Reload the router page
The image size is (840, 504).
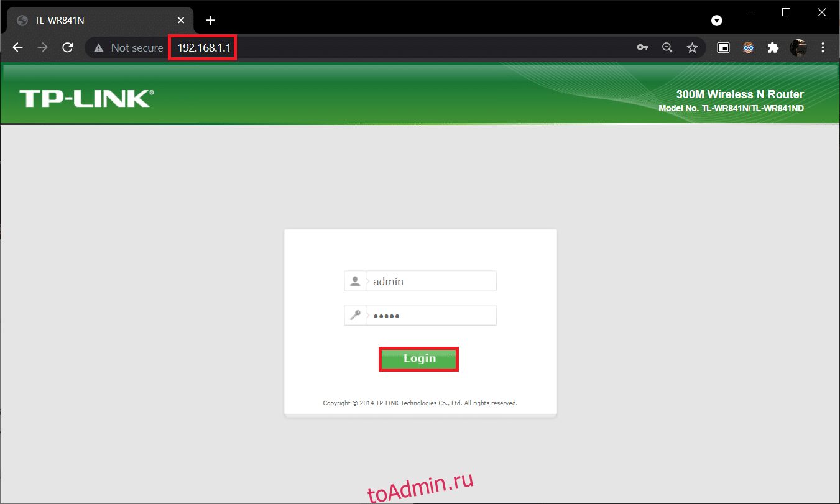click(68, 47)
